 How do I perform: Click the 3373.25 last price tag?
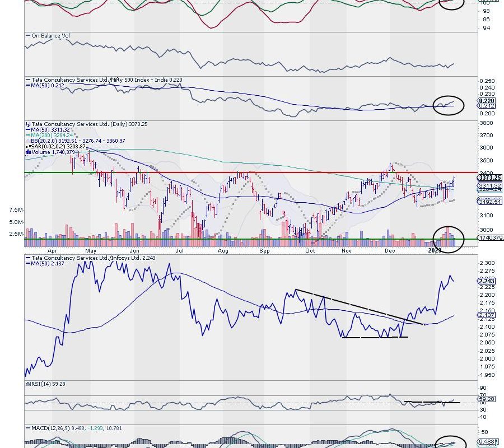489,178
